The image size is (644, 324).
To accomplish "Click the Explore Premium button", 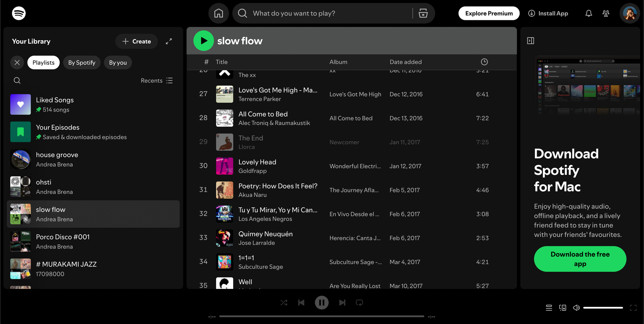I will point(489,13).
